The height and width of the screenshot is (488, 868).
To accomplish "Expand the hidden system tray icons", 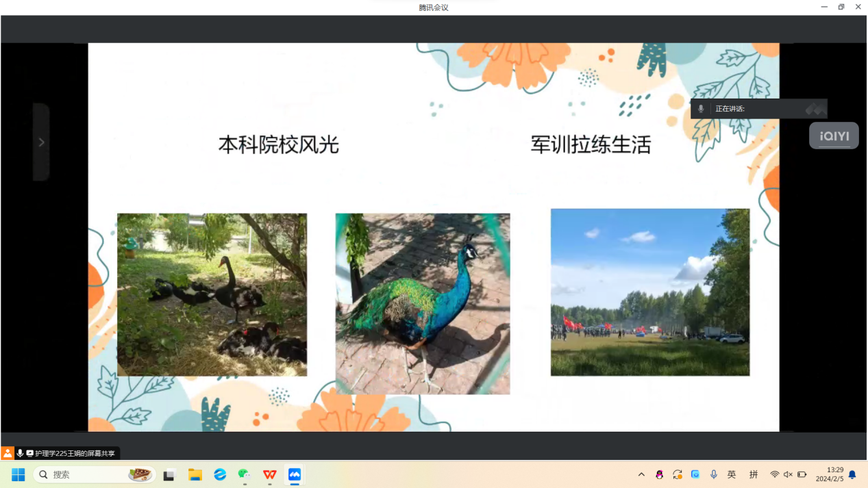I will click(x=641, y=474).
